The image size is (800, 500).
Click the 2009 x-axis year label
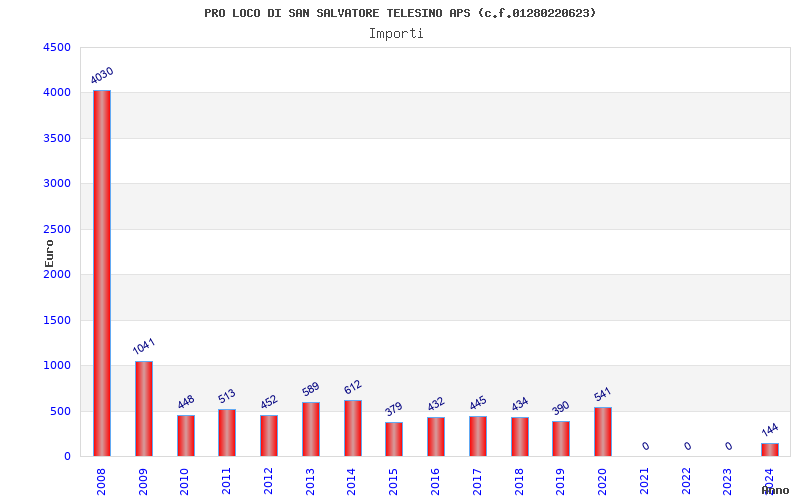(x=143, y=481)
